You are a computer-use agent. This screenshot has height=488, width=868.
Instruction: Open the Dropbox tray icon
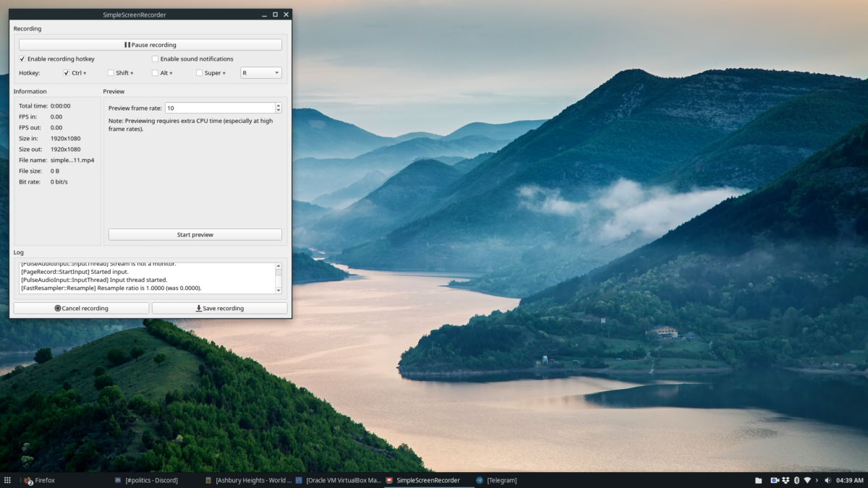(785, 480)
